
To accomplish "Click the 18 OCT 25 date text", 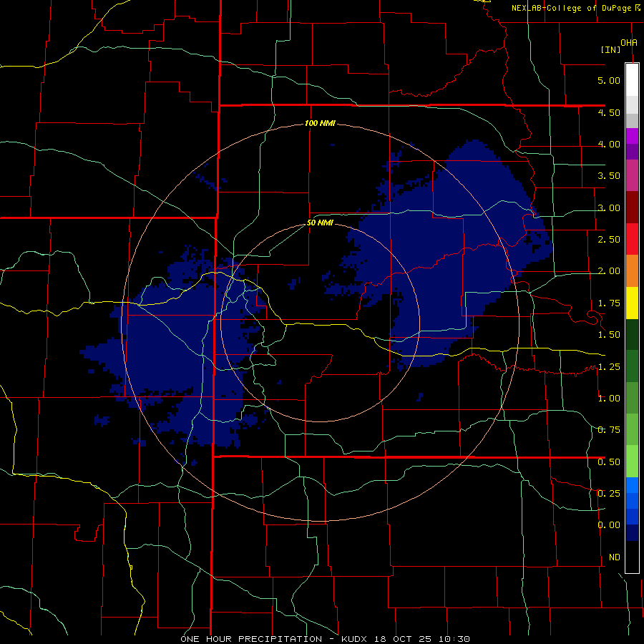I will (x=404, y=639).
